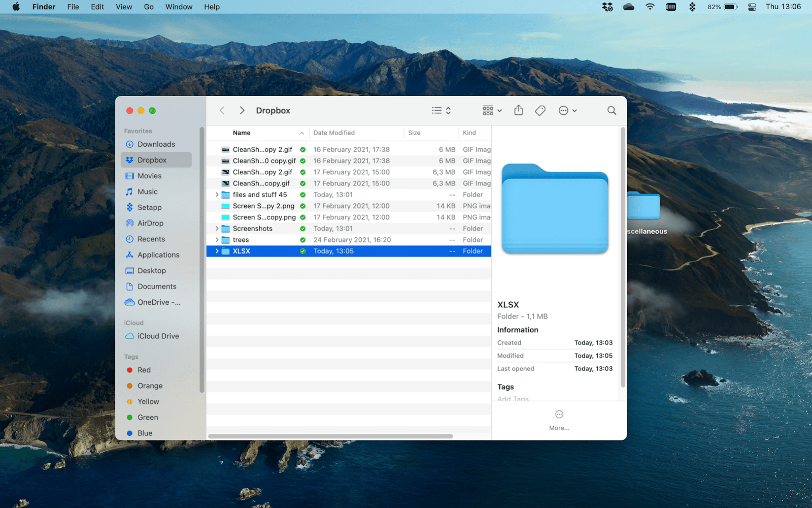Image resolution: width=812 pixels, height=508 pixels.
Task: Open the View menu
Action: [124, 7]
